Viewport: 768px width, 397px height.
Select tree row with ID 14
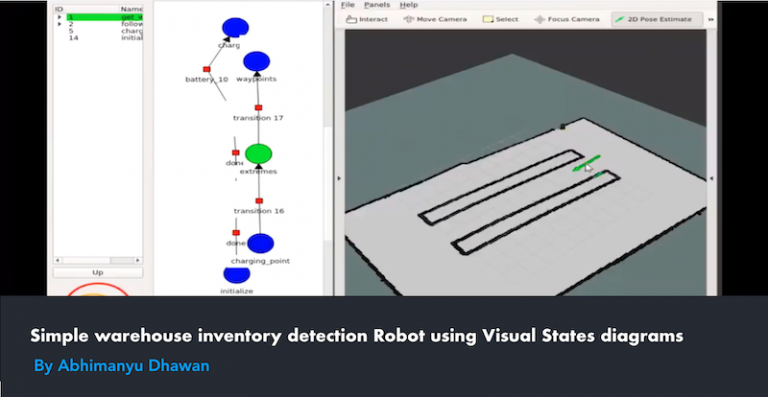coord(98,38)
